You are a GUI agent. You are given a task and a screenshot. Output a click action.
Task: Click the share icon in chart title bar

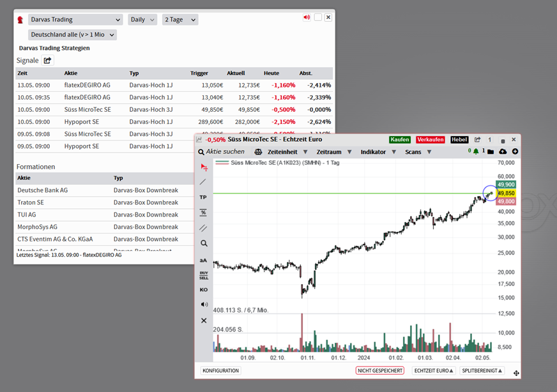point(477,140)
